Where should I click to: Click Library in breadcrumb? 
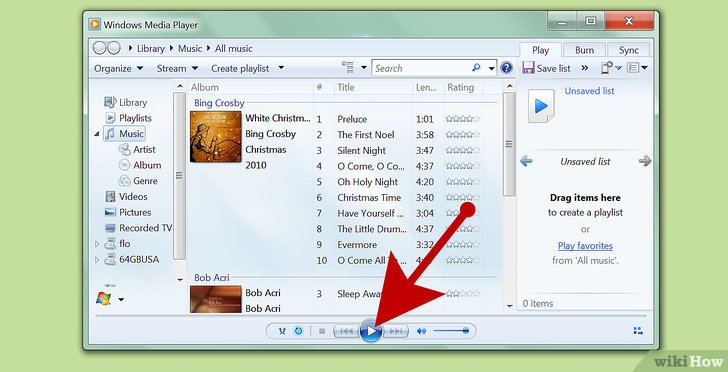150,48
